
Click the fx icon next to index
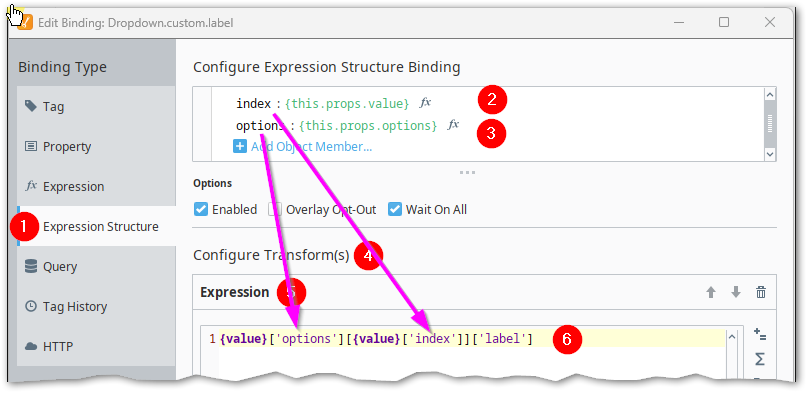click(x=425, y=103)
